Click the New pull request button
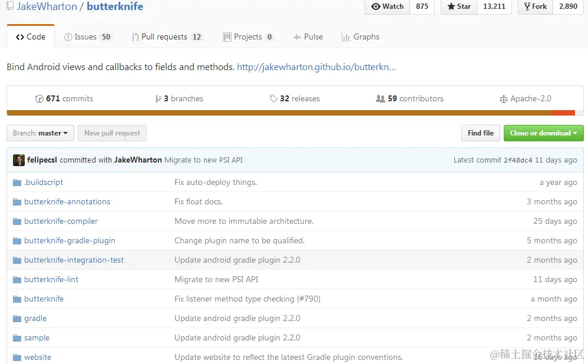 click(112, 133)
